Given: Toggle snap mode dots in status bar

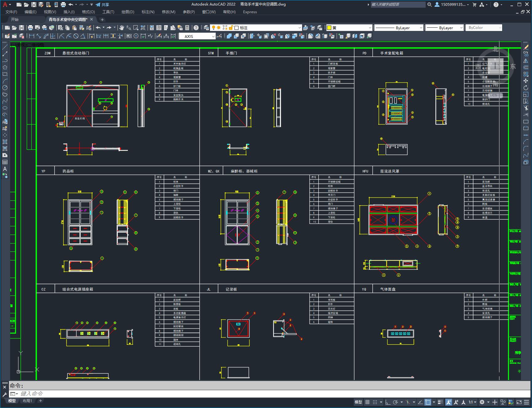Looking at the screenshot, I should 375,402.
